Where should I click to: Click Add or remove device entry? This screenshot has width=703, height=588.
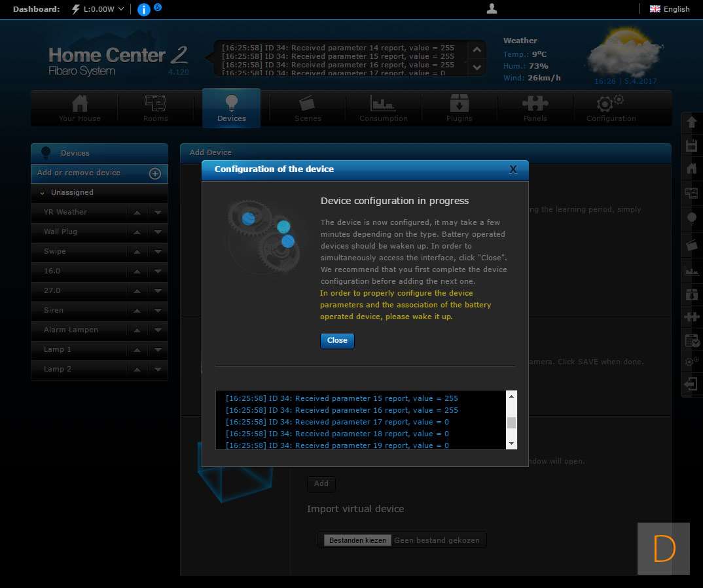click(x=99, y=174)
